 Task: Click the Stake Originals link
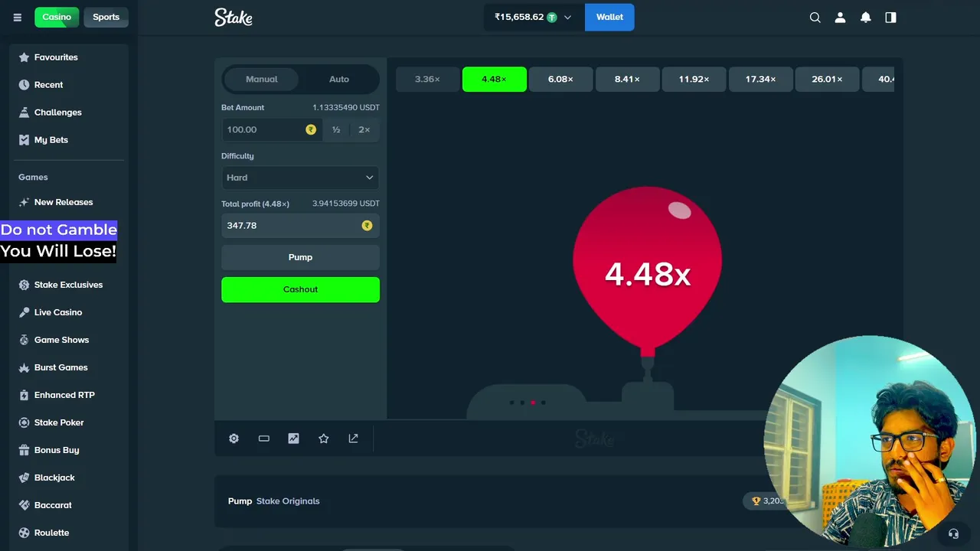288,501
